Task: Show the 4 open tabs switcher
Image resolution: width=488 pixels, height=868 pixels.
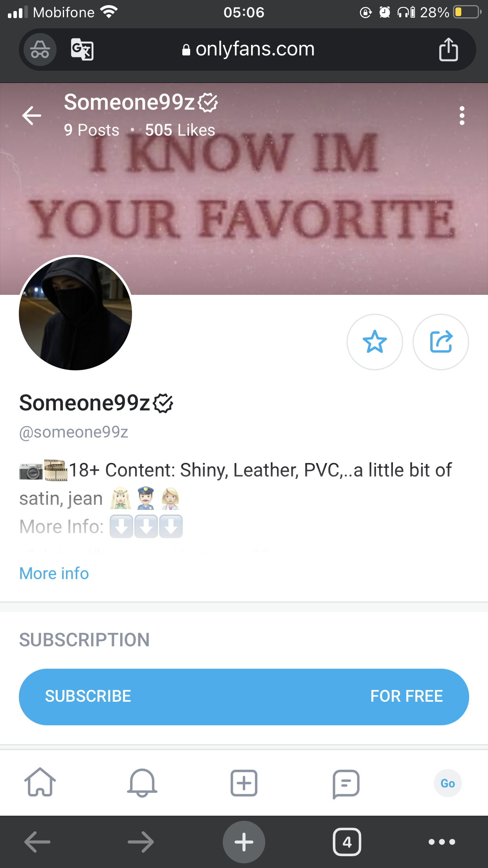Action: (347, 842)
